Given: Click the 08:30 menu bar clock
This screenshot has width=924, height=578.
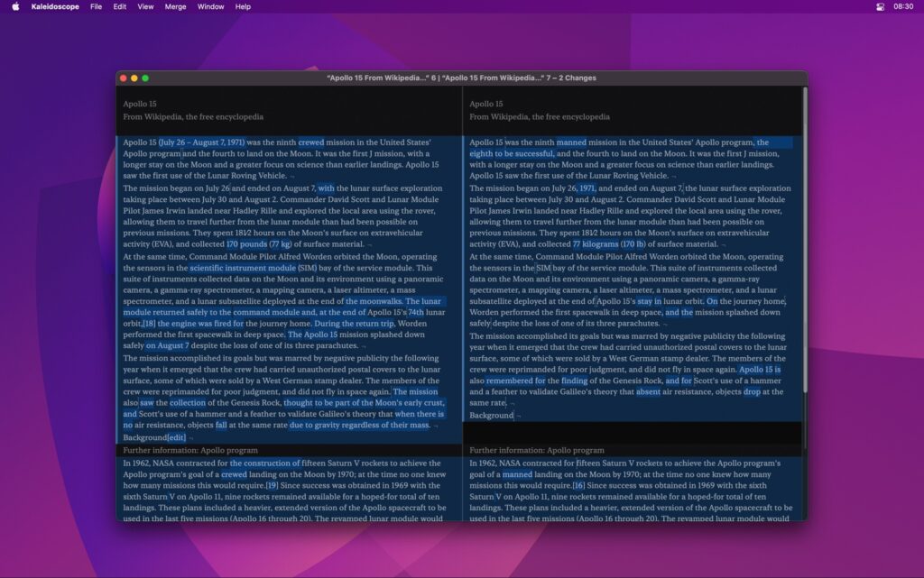Looking at the screenshot, I should point(902,6).
